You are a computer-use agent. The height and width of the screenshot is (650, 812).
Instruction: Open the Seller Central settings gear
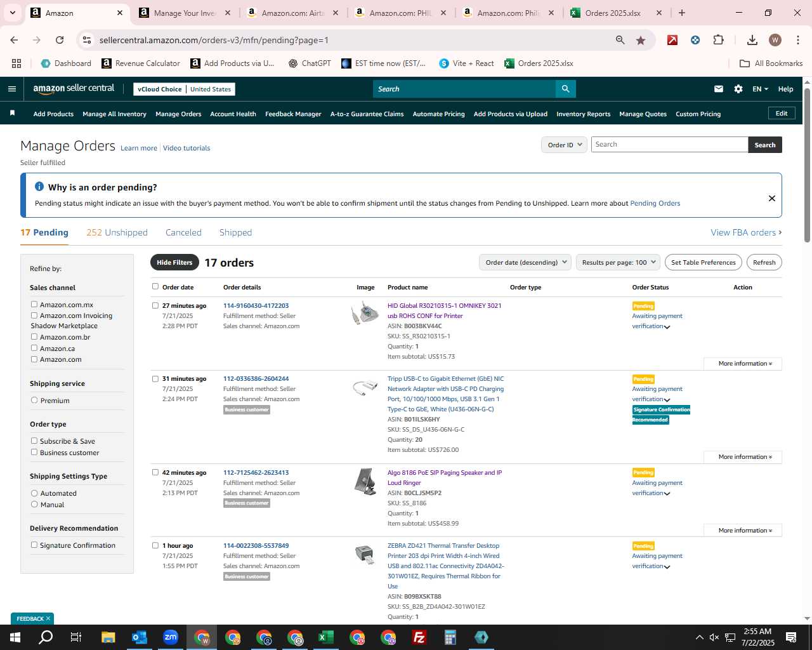738,89
